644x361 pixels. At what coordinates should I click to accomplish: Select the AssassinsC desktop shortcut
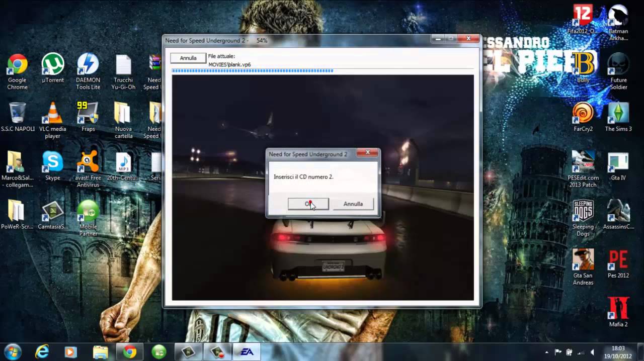[618, 215]
